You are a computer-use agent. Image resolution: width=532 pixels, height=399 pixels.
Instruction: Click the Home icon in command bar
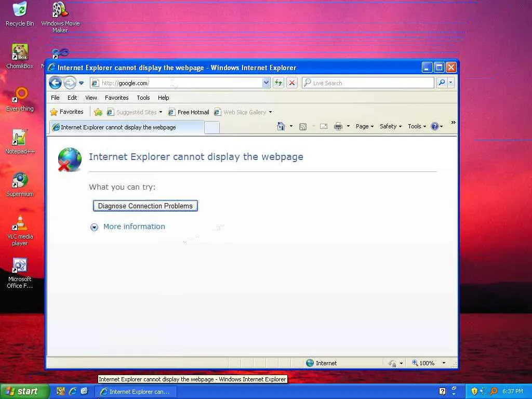281,126
